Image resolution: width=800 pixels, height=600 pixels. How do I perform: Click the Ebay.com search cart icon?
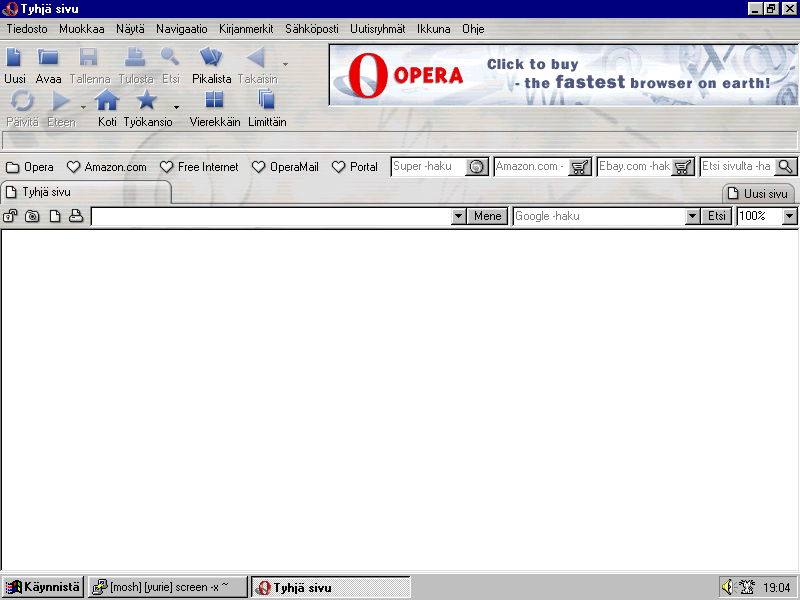coord(683,167)
